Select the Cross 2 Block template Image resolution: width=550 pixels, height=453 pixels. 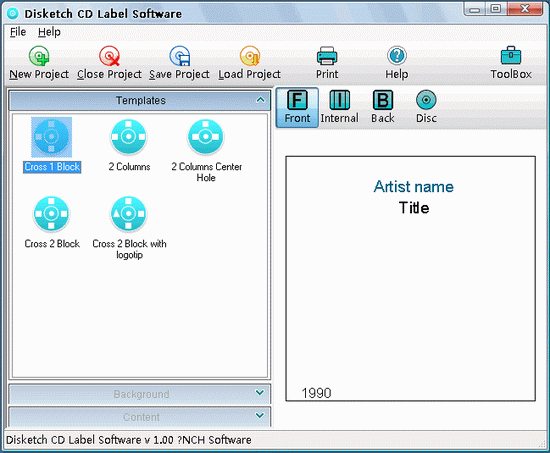52,222
